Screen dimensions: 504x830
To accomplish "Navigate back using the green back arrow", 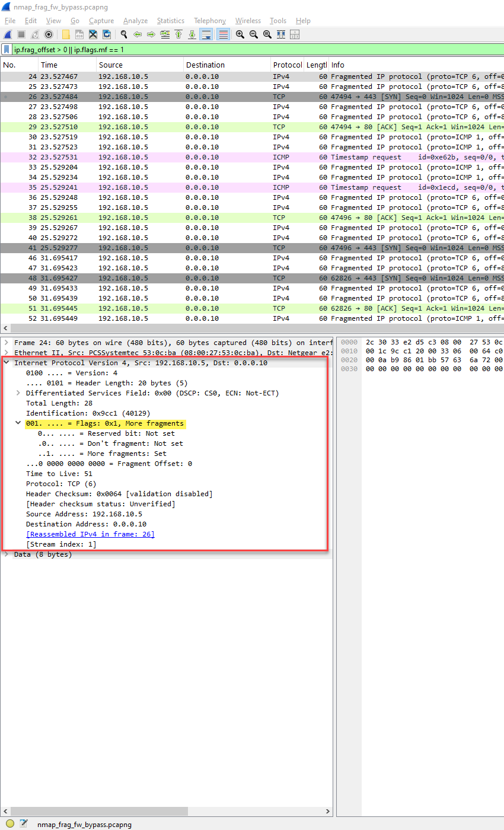I will click(x=138, y=34).
